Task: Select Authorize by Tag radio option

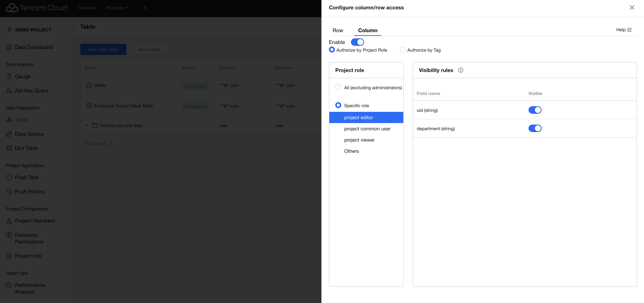Action: coord(403,50)
